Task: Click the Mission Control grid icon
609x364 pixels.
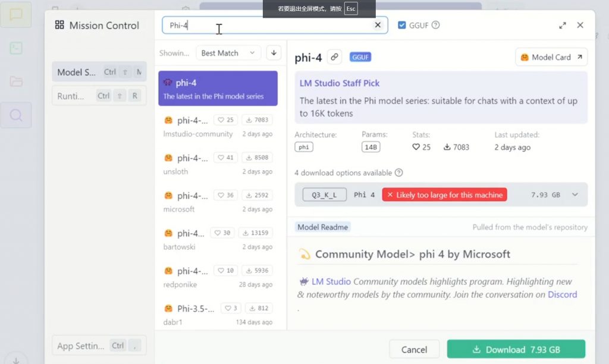Action: pos(59,25)
